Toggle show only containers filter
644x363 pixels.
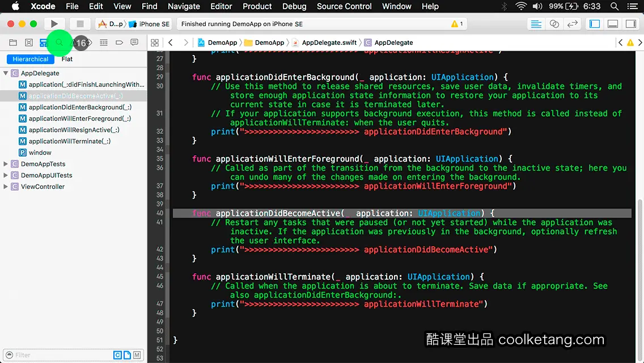[137, 355]
